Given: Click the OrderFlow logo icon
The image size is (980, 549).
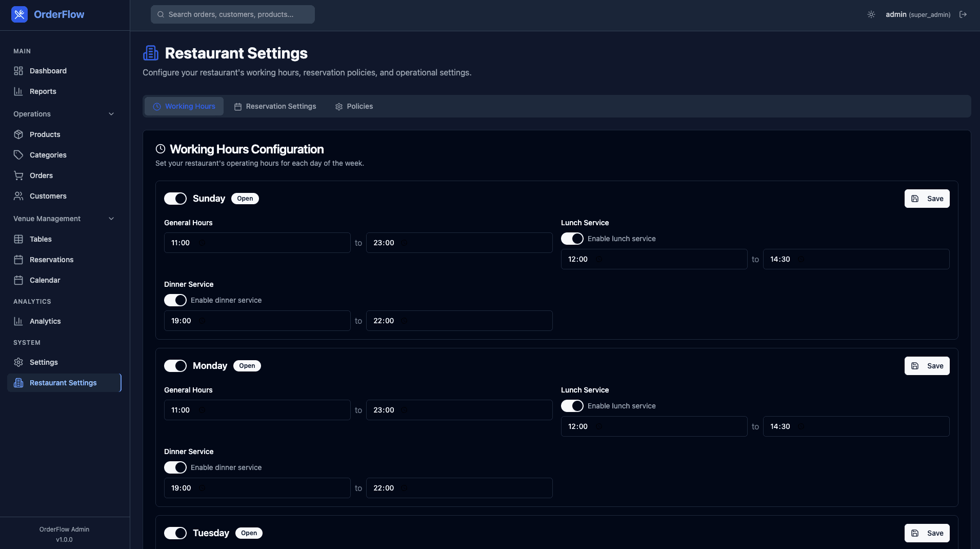Looking at the screenshot, I should pyautogui.click(x=19, y=14).
